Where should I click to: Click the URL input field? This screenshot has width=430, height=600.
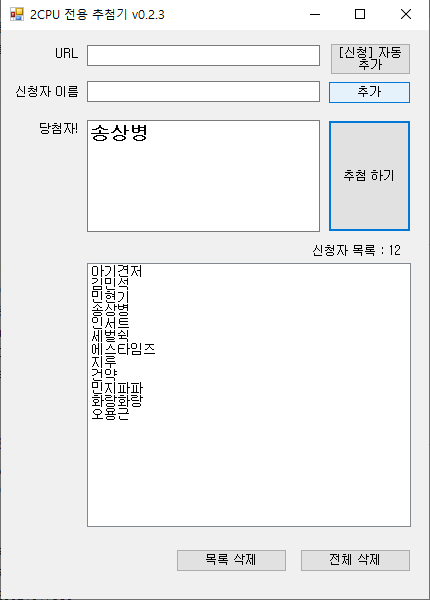click(x=204, y=55)
